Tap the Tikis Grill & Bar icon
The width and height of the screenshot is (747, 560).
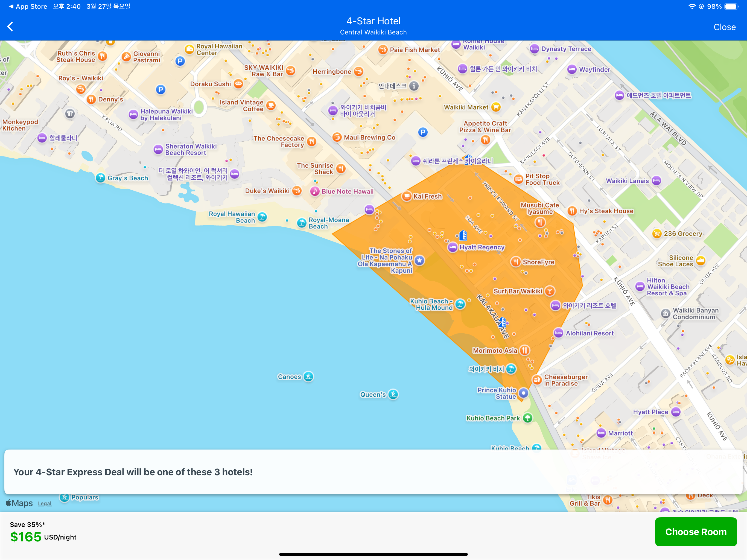tap(608, 500)
